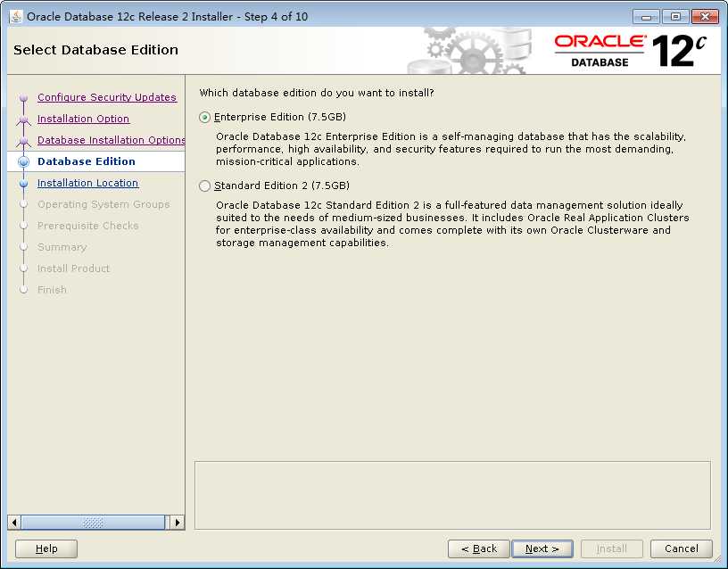
Task: Click the Database Edition current-step bullet icon
Action: click(24, 161)
